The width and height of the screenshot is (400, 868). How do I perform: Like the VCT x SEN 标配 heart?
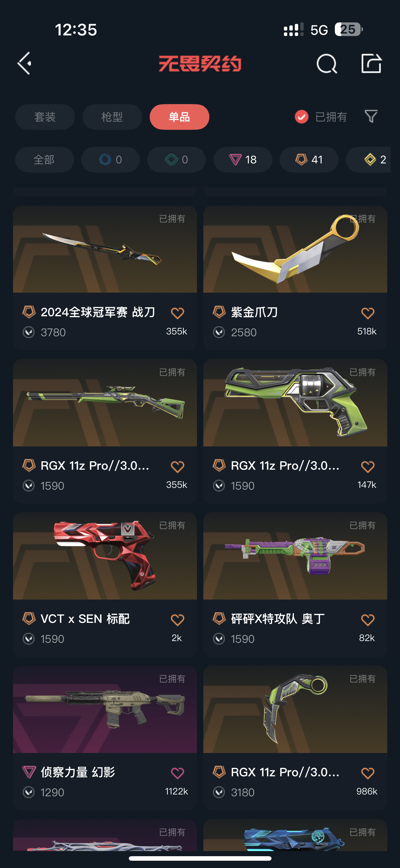pos(177,620)
